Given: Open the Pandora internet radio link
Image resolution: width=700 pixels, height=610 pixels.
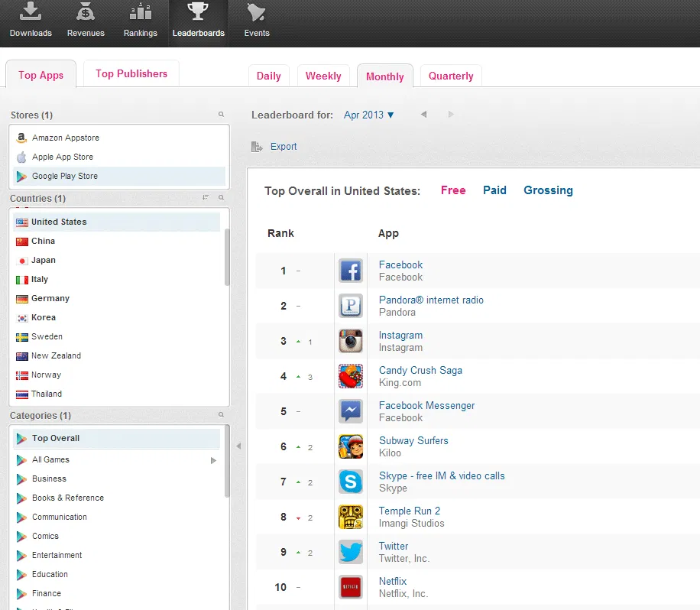Looking at the screenshot, I should click(431, 300).
